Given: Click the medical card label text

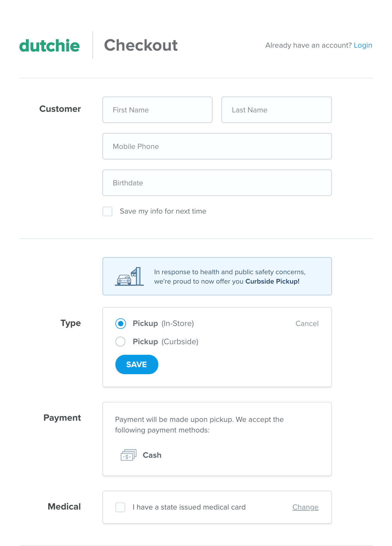Looking at the screenshot, I should (x=189, y=507).
